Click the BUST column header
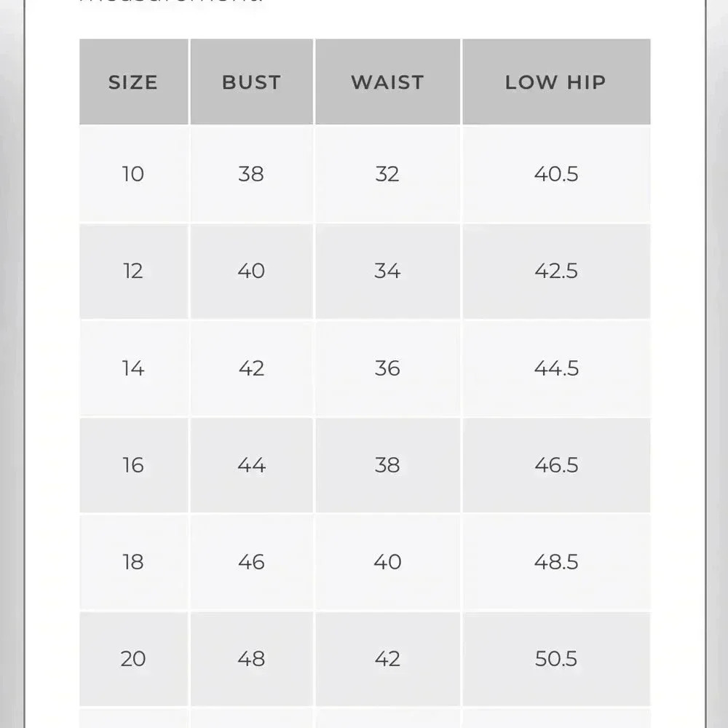Viewport: 728px width, 728px height. (x=252, y=82)
